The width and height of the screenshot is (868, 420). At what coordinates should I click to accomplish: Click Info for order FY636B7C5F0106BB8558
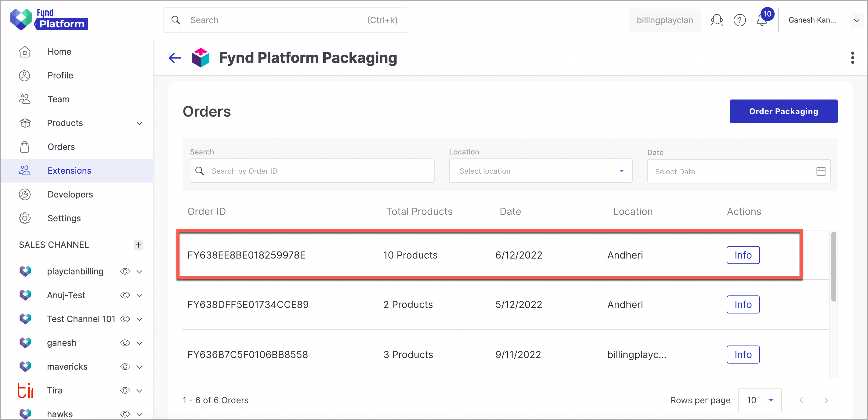(743, 355)
